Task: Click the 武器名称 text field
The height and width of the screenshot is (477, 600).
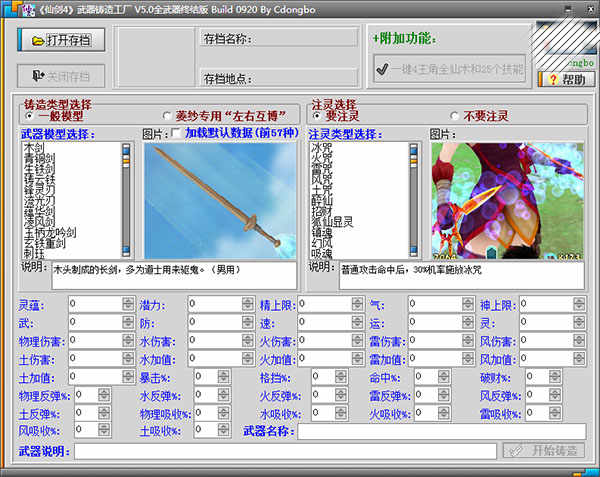Action: tap(442, 431)
